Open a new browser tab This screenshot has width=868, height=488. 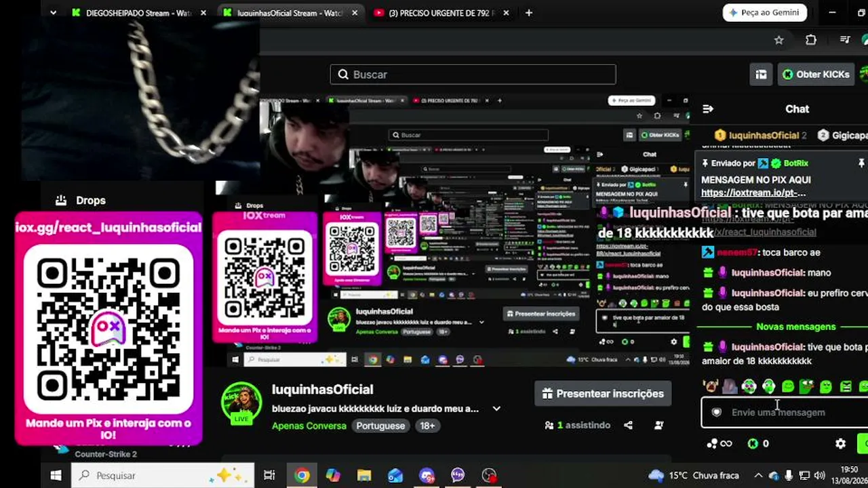point(529,13)
